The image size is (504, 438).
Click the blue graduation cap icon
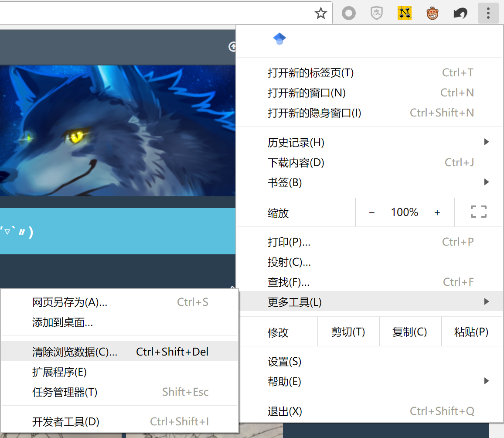pyautogui.click(x=279, y=39)
